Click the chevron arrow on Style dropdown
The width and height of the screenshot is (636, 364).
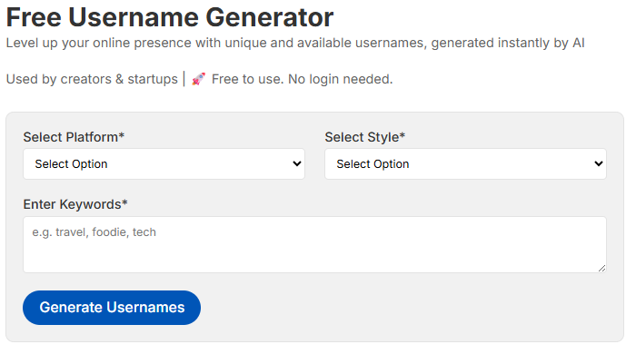[599, 163]
